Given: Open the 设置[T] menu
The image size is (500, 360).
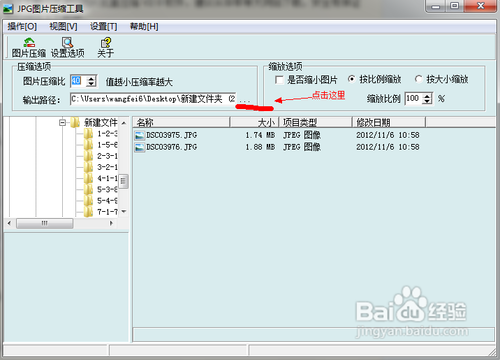Looking at the screenshot, I should [x=103, y=26].
